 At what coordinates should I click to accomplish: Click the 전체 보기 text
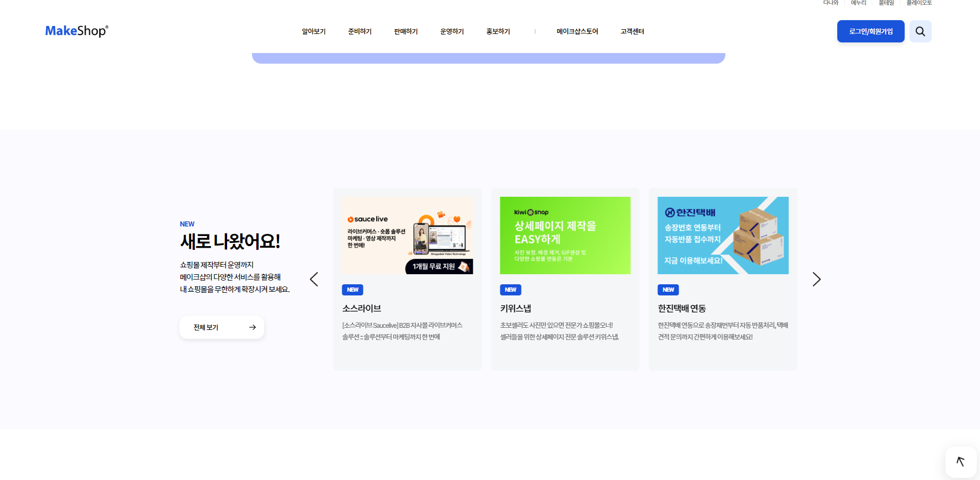click(206, 327)
